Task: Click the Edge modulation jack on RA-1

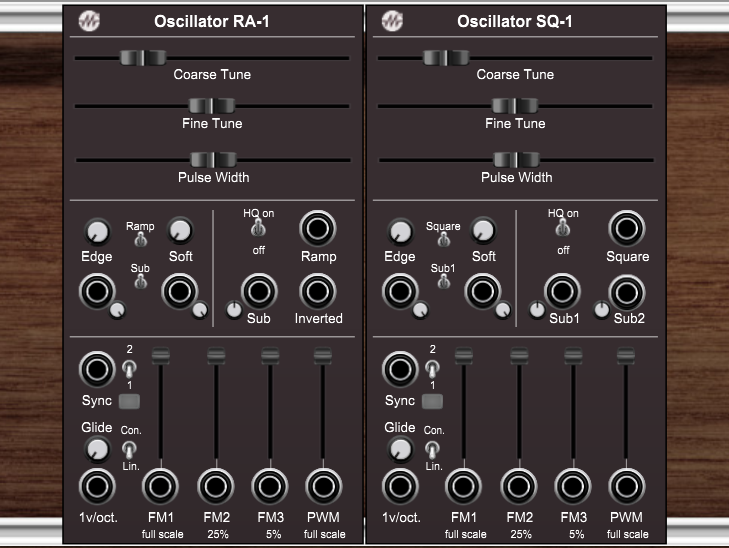Action: 97,291
